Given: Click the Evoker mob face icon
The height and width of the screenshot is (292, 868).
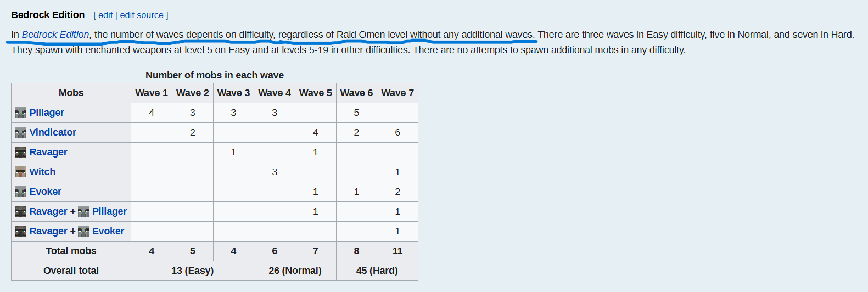Looking at the screenshot, I should pos(21,192).
